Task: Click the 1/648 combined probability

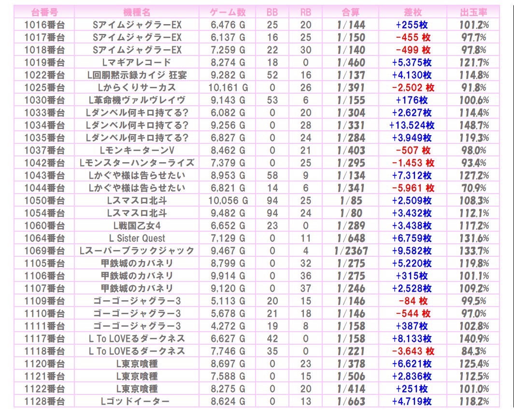Action: click(x=351, y=238)
